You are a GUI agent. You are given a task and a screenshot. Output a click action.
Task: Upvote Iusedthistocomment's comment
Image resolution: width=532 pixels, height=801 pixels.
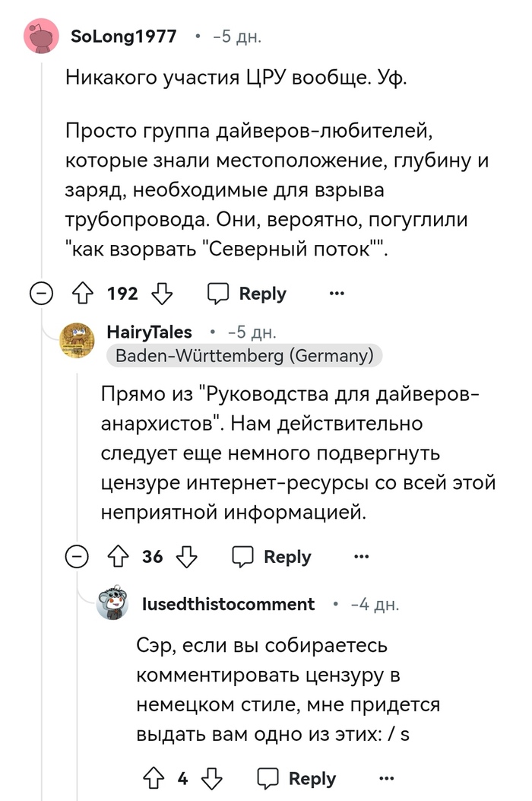pyautogui.click(x=156, y=778)
